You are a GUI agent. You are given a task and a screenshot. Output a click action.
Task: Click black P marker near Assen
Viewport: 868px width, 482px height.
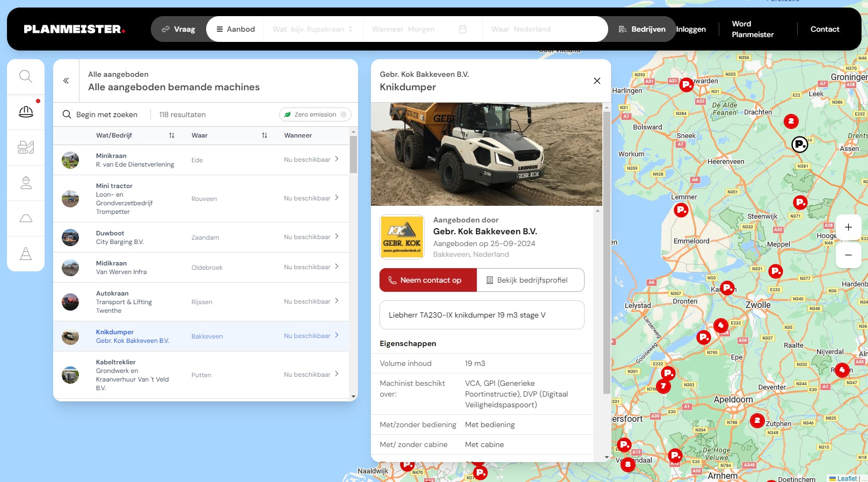coord(800,144)
